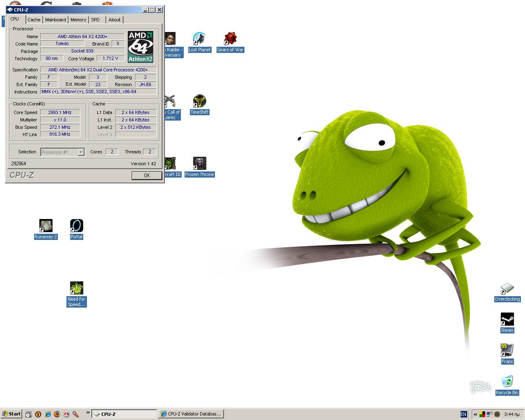Click the Core Voltage value 1.712 V

click(111, 58)
